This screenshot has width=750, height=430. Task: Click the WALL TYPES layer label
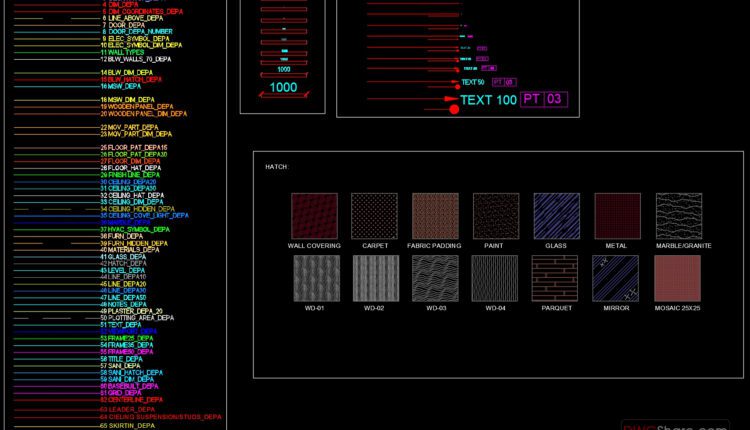pyautogui.click(x=126, y=52)
